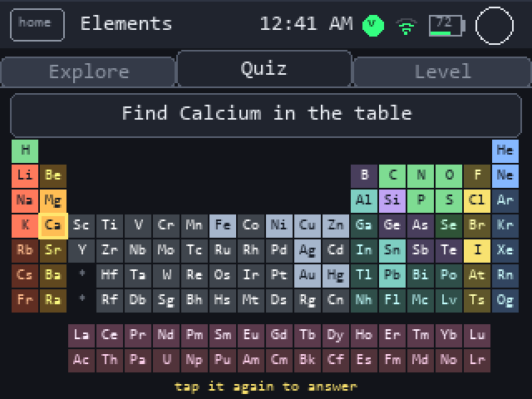532x399 pixels.
Task: Choose the Na element cell
Action: pyautogui.click(x=25, y=201)
